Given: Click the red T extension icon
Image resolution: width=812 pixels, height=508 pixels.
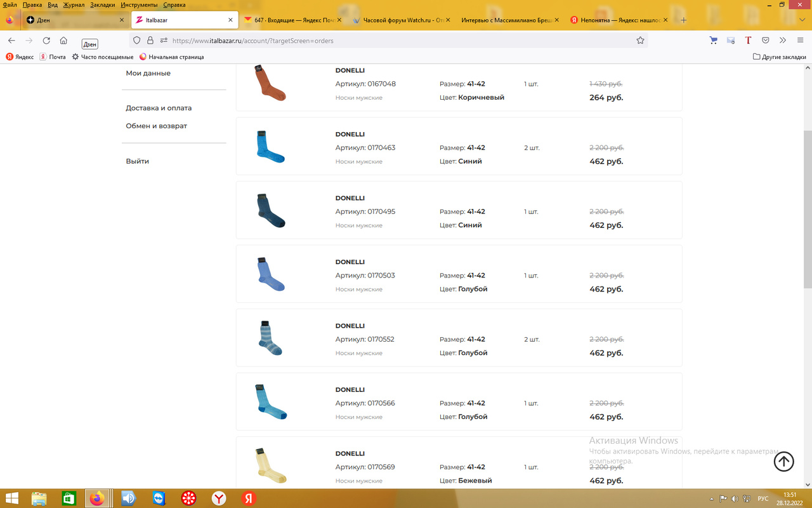Looking at the screenshot, I should point(748,41).
